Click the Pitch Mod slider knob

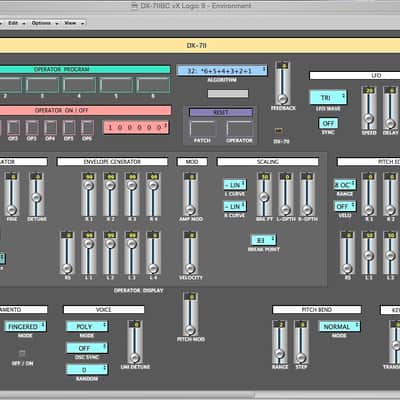pyautogui.click(x=190, y=330)
